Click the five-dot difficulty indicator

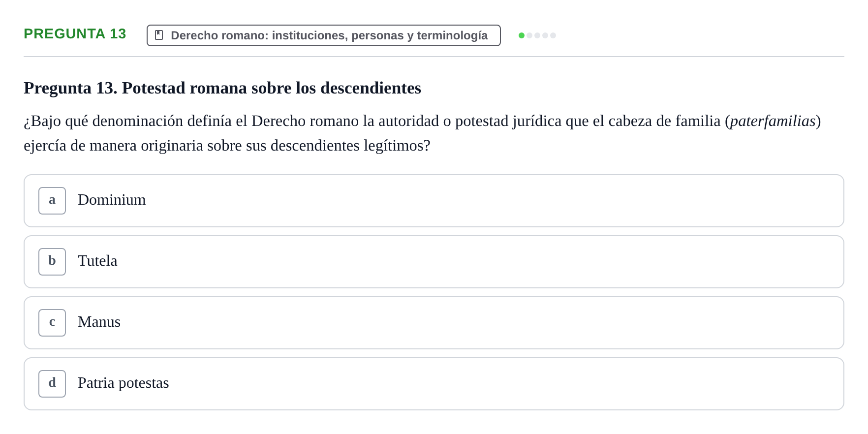pos(537,35)
